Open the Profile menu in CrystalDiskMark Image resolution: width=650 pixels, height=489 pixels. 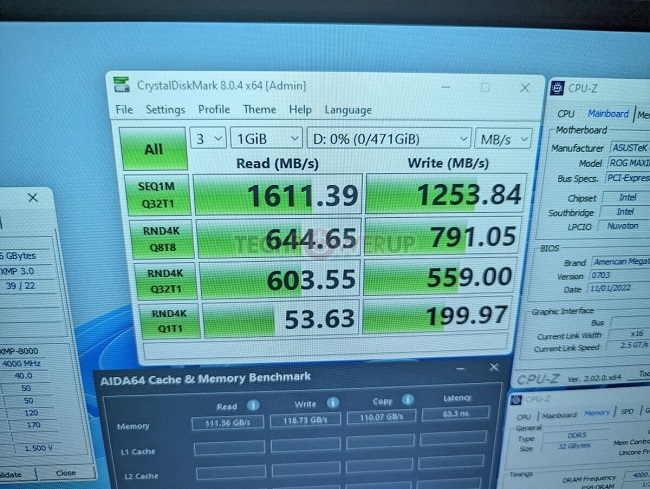pos(214,109)
